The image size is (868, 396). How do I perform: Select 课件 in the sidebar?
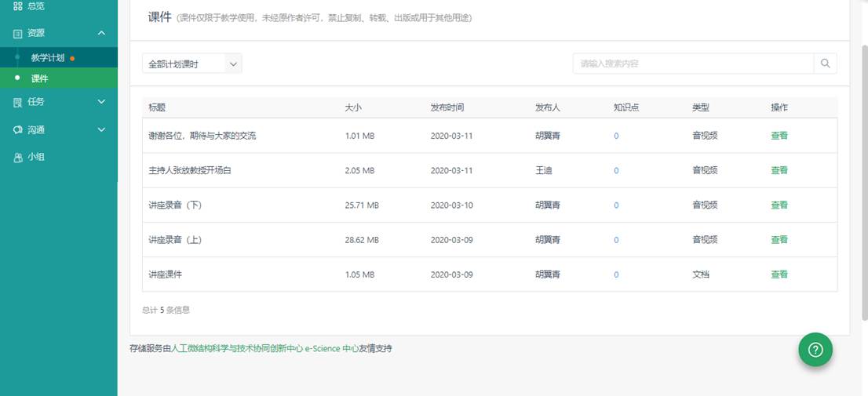39,78
